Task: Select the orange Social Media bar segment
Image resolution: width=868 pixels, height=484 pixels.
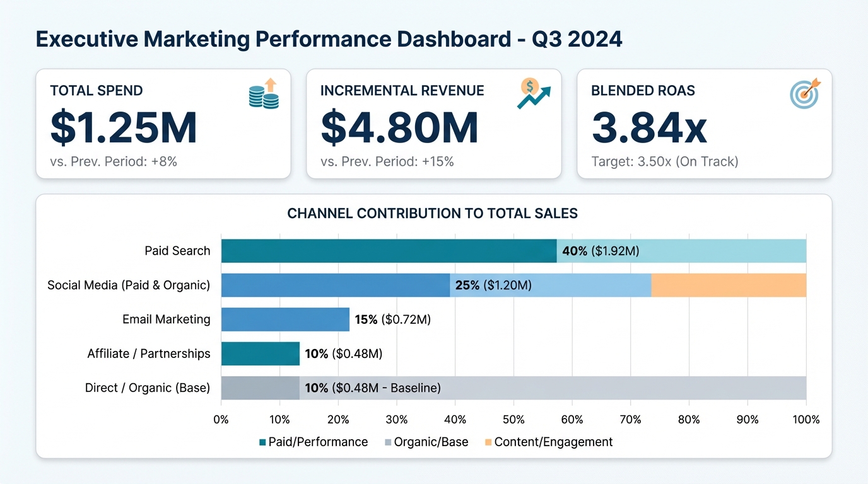Action: tap(729, 285)
